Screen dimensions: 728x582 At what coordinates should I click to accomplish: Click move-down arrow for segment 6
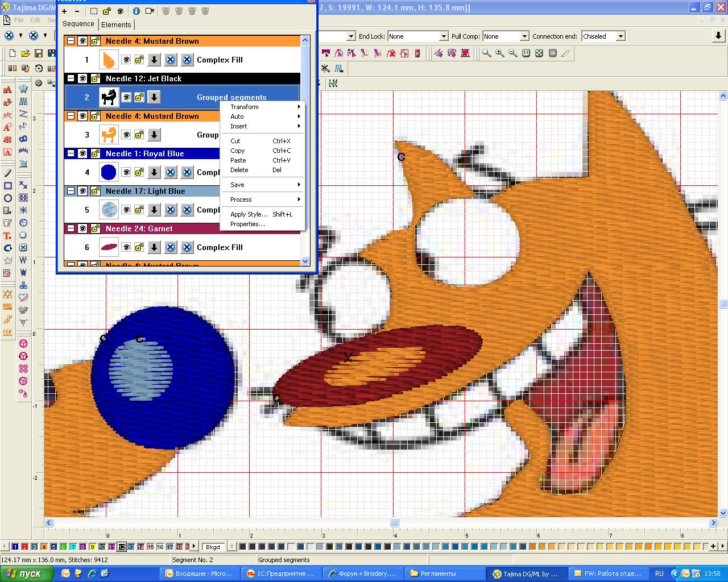point(154,247)
